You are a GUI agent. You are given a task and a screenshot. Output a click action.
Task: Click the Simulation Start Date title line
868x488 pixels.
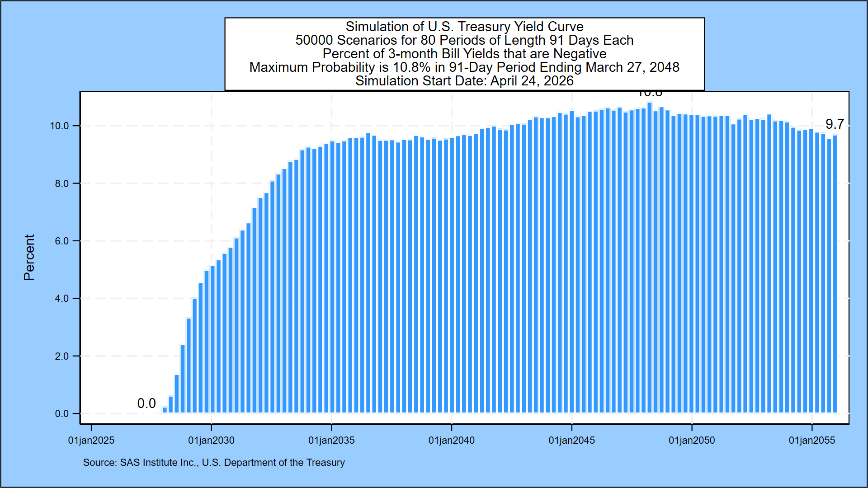[x=464, y=81]
